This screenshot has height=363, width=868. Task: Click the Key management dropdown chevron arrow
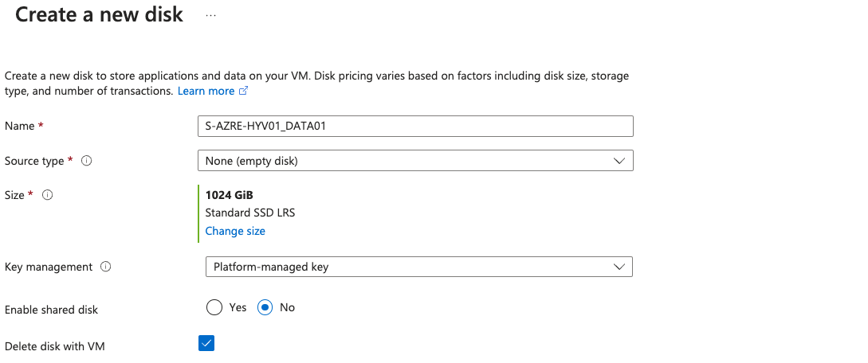pyautogui.click(x=619, y=267)
